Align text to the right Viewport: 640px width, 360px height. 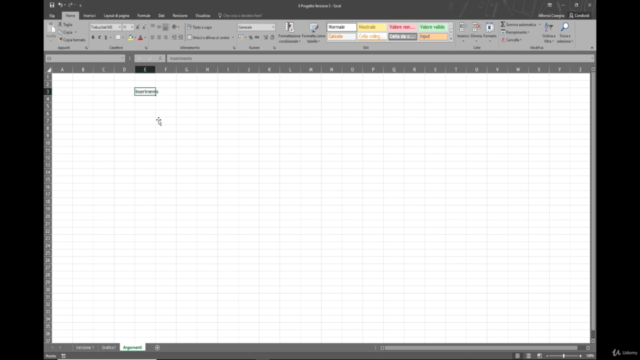[x=165, y=38]
